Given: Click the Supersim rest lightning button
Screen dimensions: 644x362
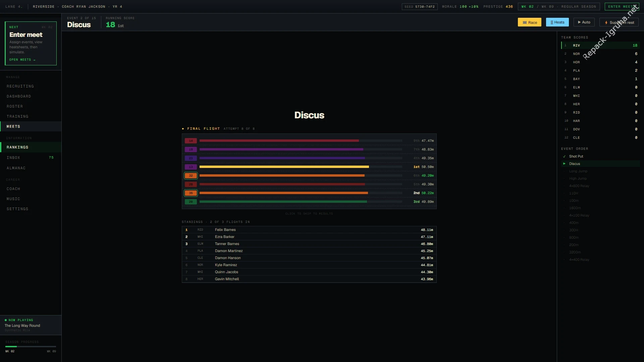Looking at the screenshot, I should [619, 22].
